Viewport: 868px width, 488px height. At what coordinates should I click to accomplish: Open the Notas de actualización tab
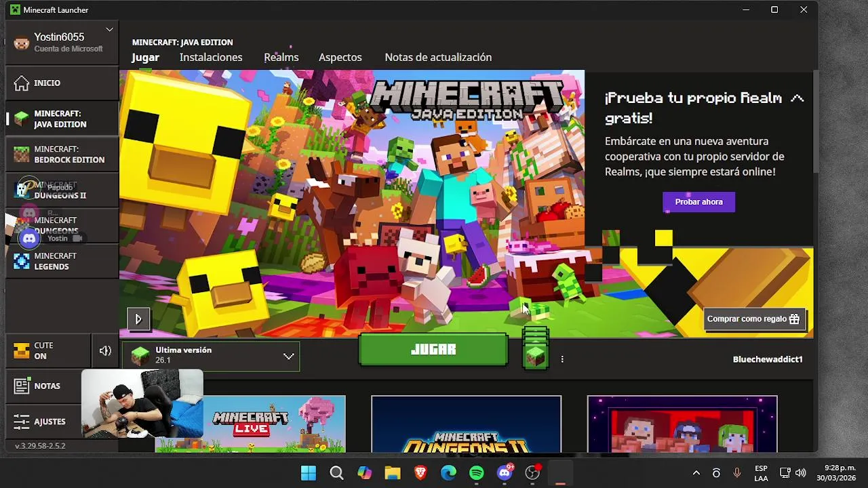pyautogui.click(x=438, y=58)
